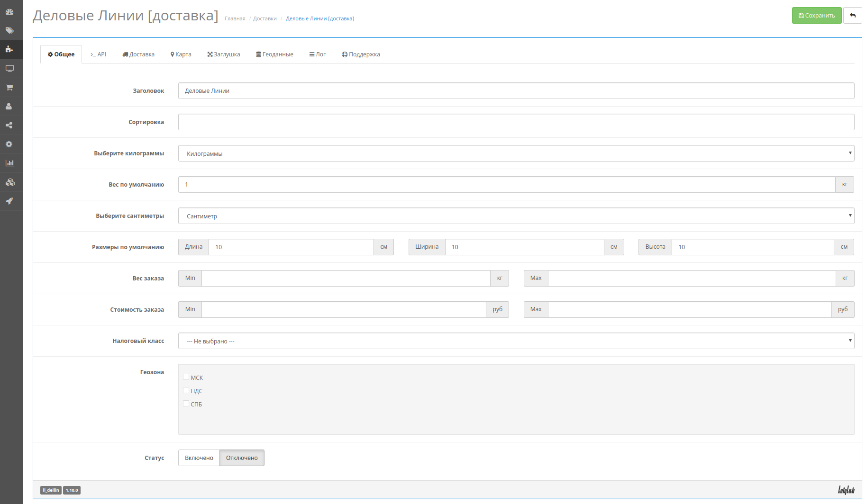Open the cubes icon in sidebar
The image size is (866, 504).
(9, 182)
